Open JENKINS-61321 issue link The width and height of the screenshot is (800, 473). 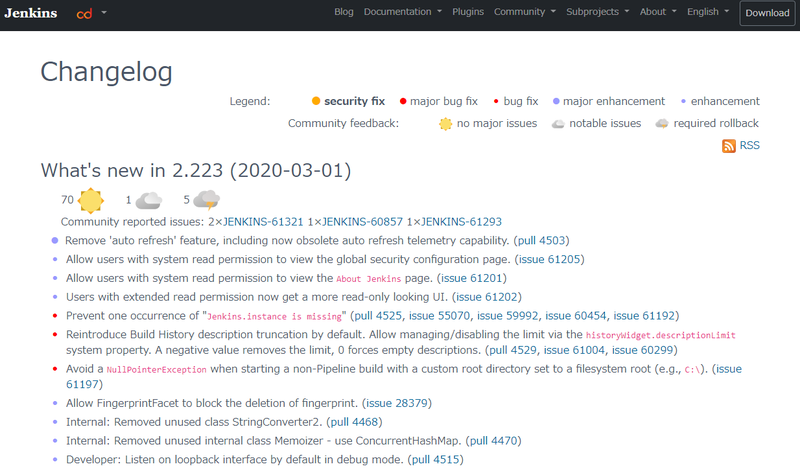tap(263, 222)
